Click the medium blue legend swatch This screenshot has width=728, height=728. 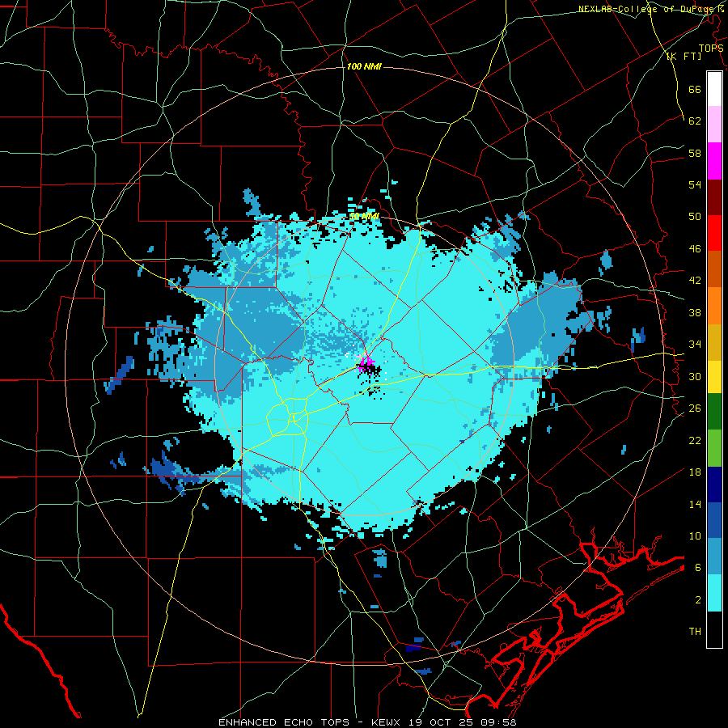pos(714,521)
